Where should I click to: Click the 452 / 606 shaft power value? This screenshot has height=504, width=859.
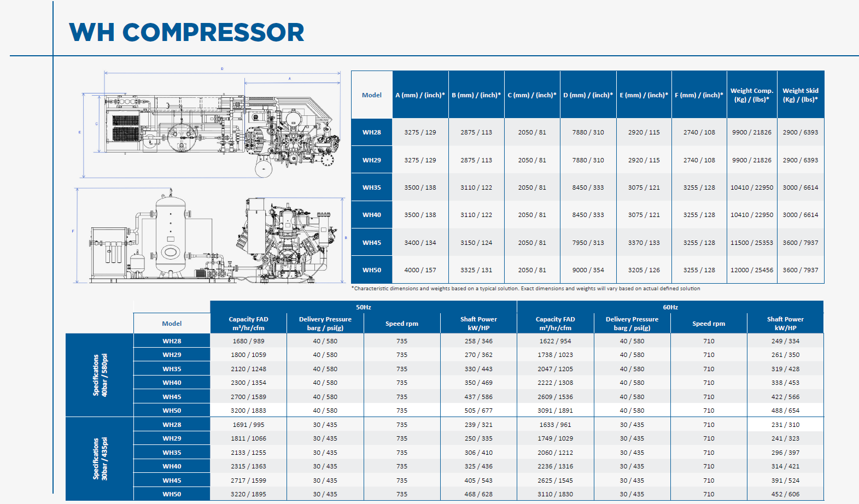click(785, 494)
